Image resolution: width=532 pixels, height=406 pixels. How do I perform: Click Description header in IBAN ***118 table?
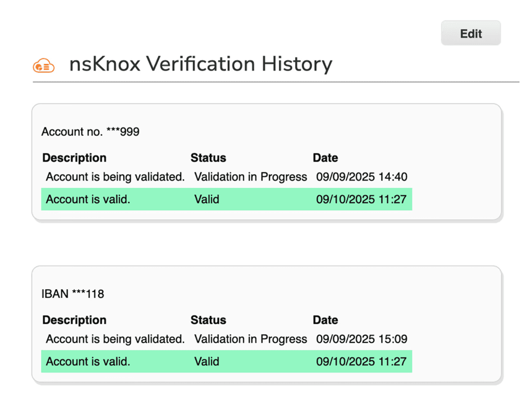(x=74, y=320)
